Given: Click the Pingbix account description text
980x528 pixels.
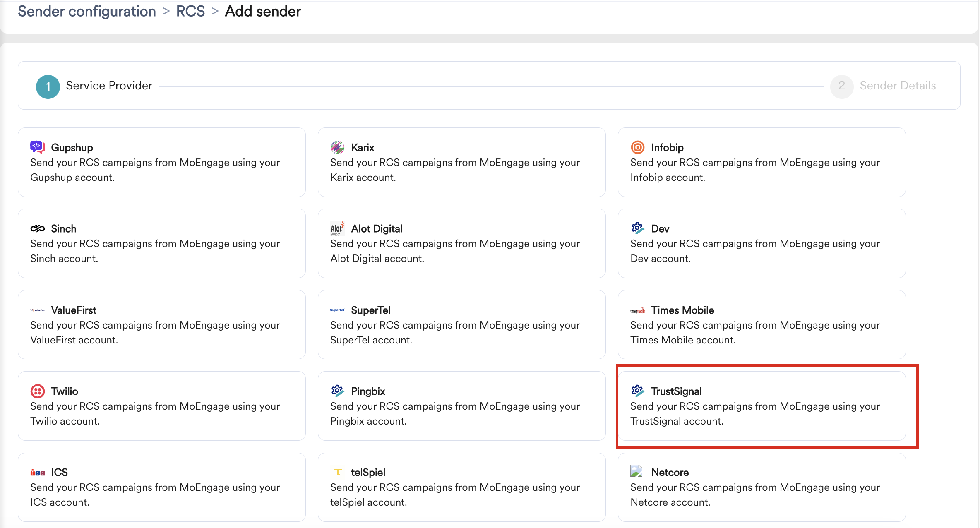Looking at the screenshot, I should pos(455,414).
